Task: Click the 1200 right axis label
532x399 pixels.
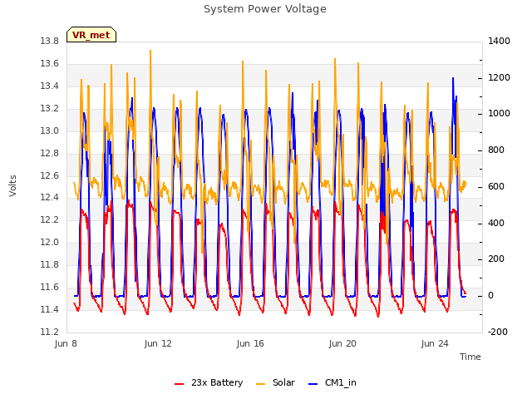Action: (499, 77)
